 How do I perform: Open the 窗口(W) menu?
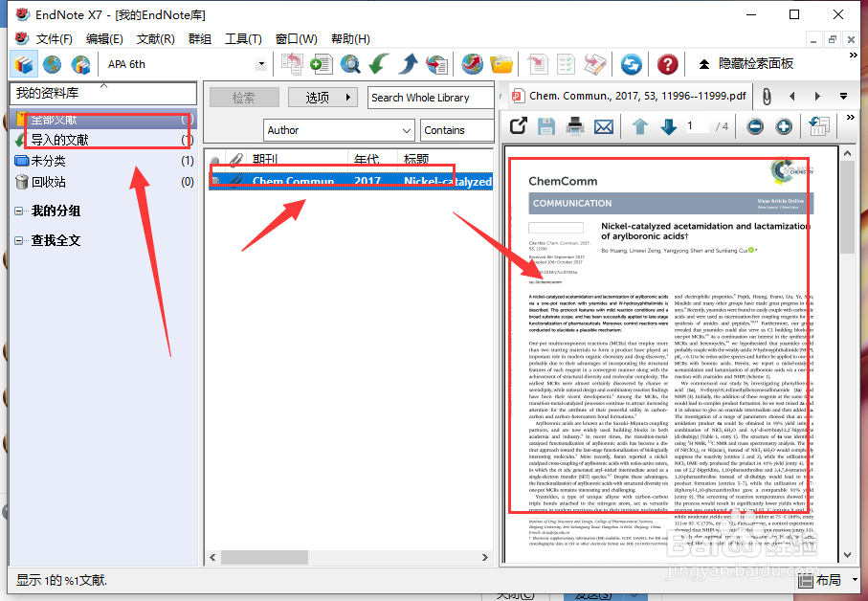pos(296,38)
